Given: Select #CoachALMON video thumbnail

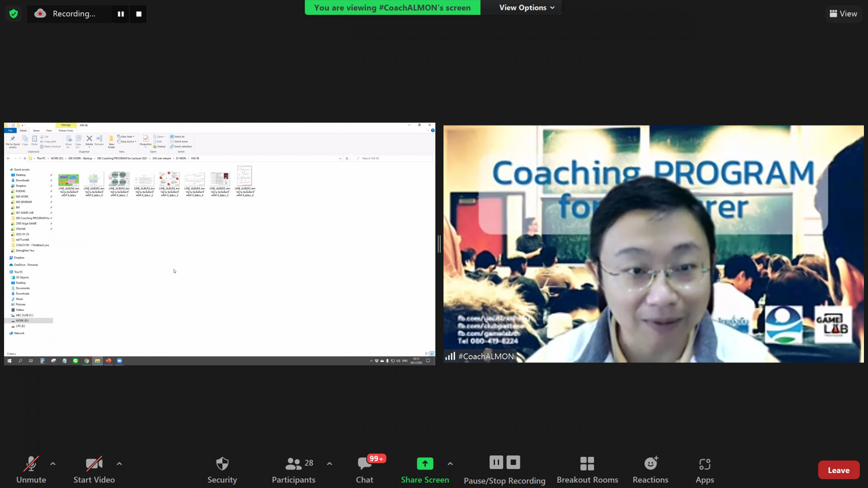Looking at the screenshot, I should pos(653,244).
